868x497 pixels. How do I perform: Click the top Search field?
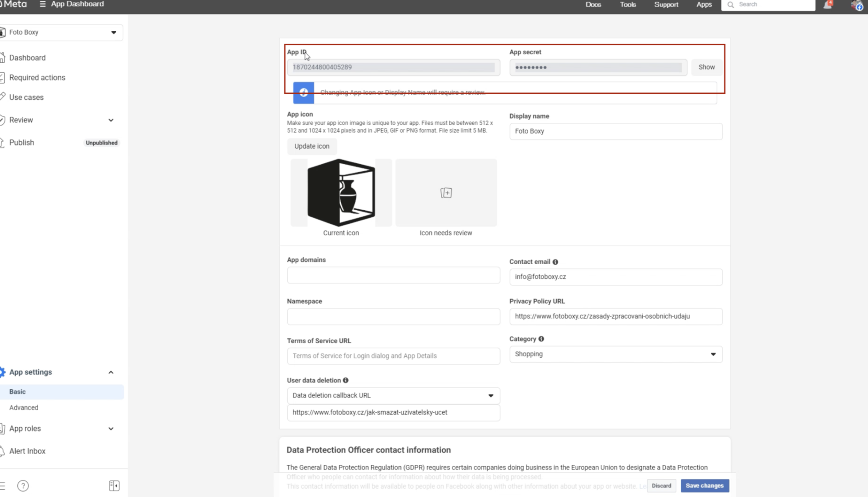(x=768, y=5)
